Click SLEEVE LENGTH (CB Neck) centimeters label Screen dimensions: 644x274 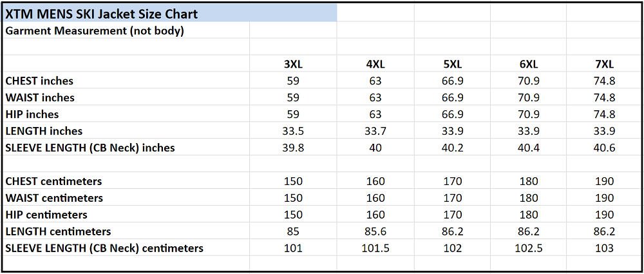tap(104, 248)
